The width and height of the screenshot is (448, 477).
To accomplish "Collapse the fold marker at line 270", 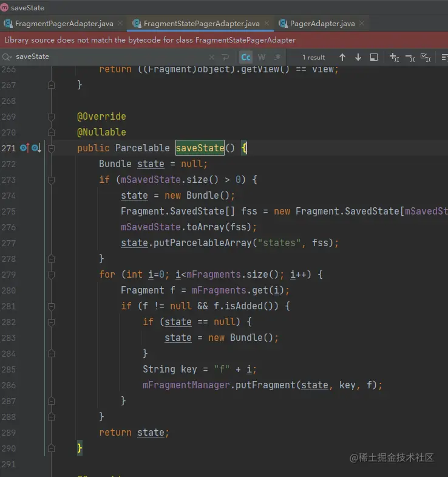I will tap(52, 132).
